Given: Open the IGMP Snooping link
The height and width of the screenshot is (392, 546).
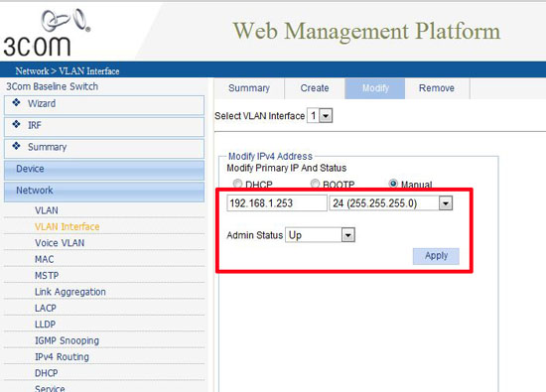Looking at the screenshot, I should 67,340.
